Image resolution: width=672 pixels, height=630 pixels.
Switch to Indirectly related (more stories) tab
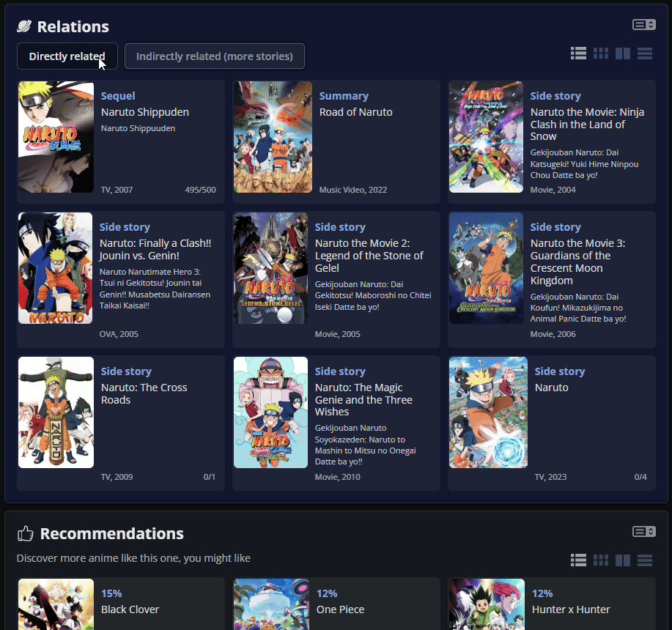[x=214, y=56]
